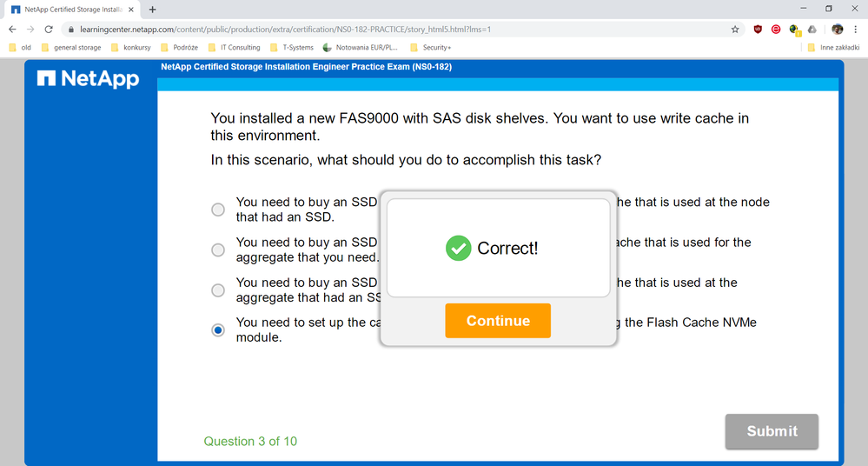Click the browser back arrow

[x=12, y=30]
